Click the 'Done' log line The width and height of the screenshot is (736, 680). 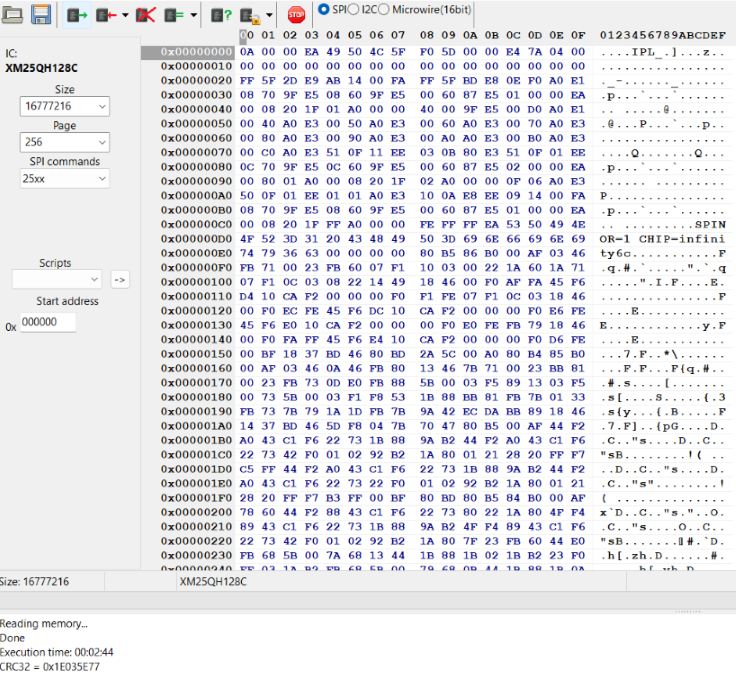(12, 638)
